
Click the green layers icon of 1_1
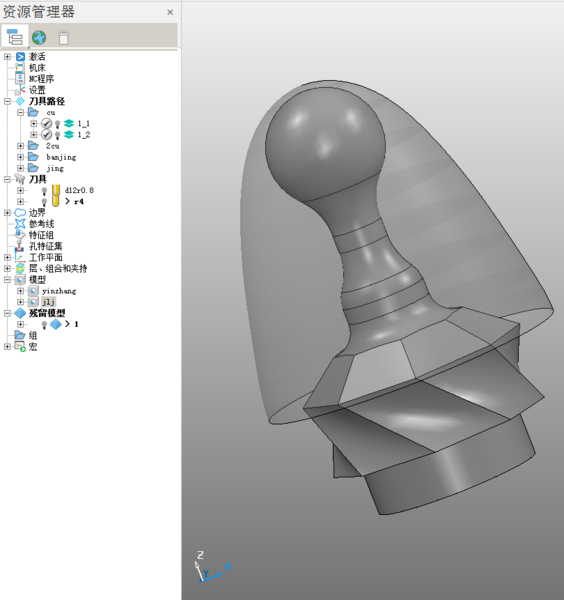tap(69, 123)
